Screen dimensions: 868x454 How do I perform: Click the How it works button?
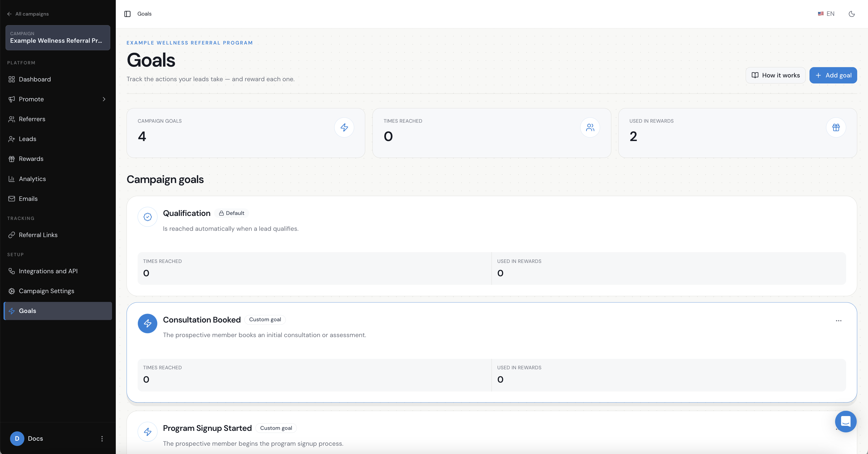click(775, 75)
